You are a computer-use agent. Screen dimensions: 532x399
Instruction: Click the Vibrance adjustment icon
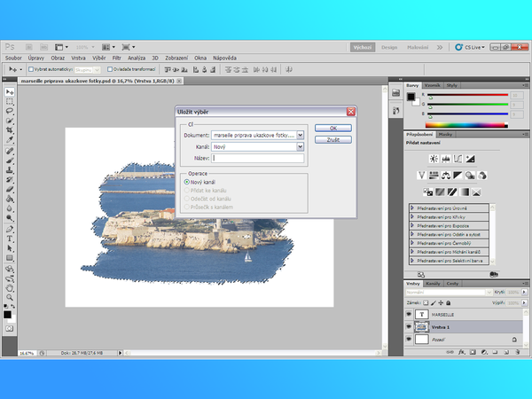pyautogui.click(x=423, y=175)
